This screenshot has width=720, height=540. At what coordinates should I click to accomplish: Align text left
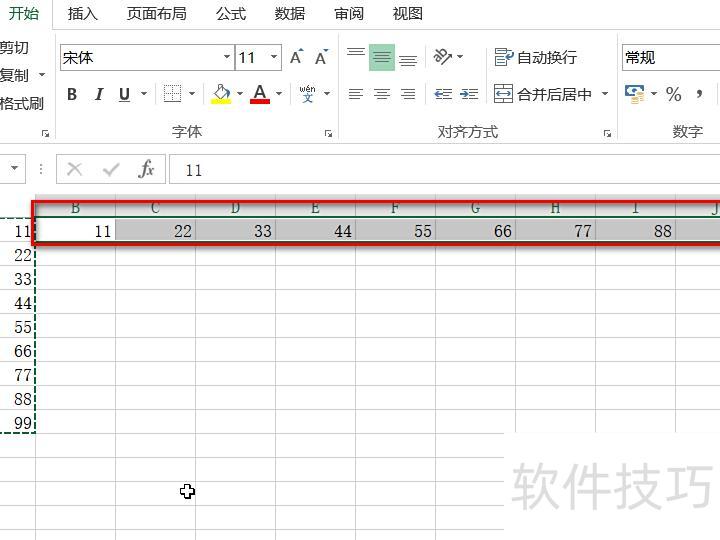[x=356, y=94]
